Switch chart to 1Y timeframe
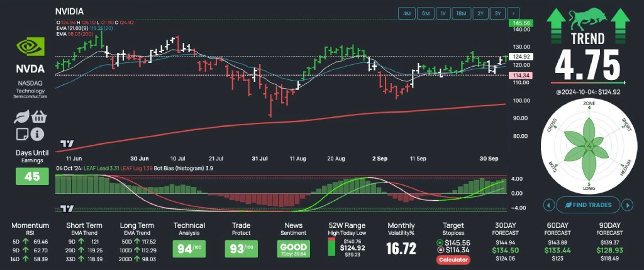 tap(443, 13)
